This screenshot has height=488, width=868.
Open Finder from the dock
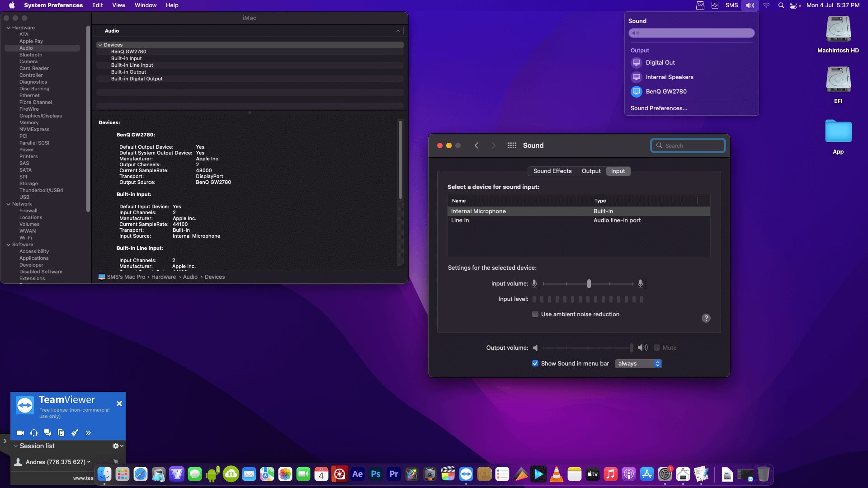[x=104, y=474]
